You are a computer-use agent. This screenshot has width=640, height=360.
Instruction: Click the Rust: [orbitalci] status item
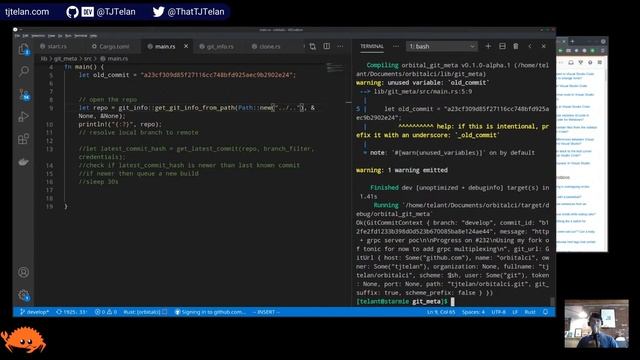click(145, 312)
